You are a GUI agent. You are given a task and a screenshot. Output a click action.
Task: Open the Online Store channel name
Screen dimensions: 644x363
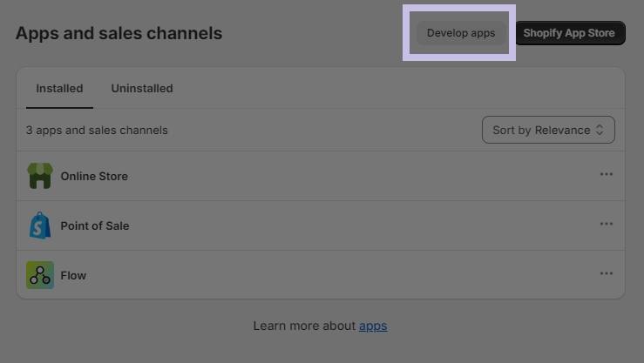(x=94, y=176)
